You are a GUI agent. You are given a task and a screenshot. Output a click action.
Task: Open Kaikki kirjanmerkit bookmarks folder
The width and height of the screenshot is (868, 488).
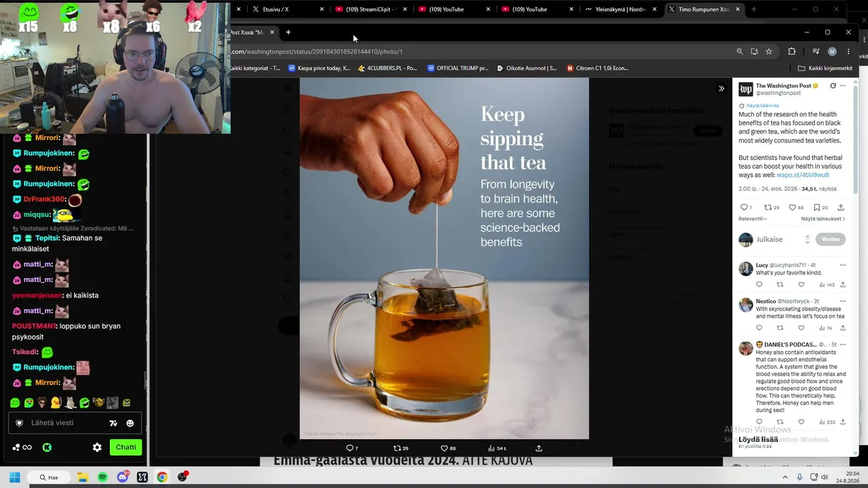[x=825, y=68]
